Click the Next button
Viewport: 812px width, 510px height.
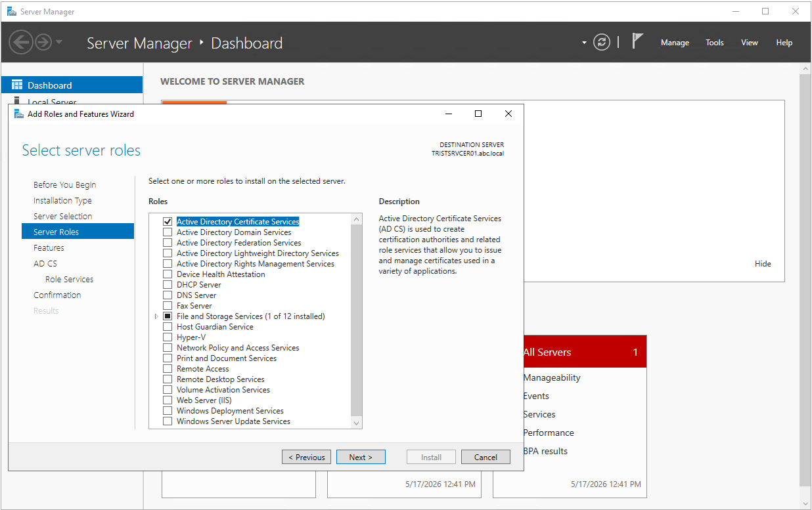pyautogui.click(x=361, y=457)
